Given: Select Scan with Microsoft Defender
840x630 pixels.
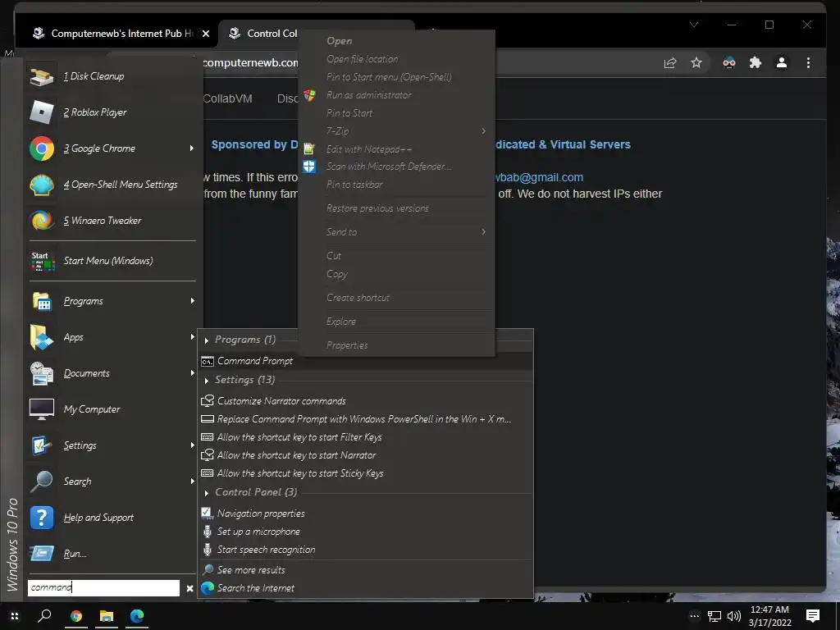Looking at the screenshot, I should 396,167.
